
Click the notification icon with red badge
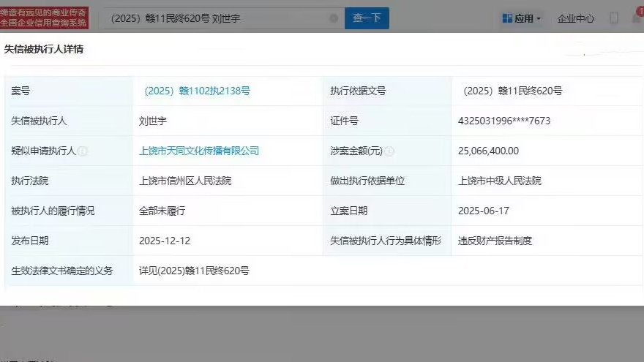637,18
